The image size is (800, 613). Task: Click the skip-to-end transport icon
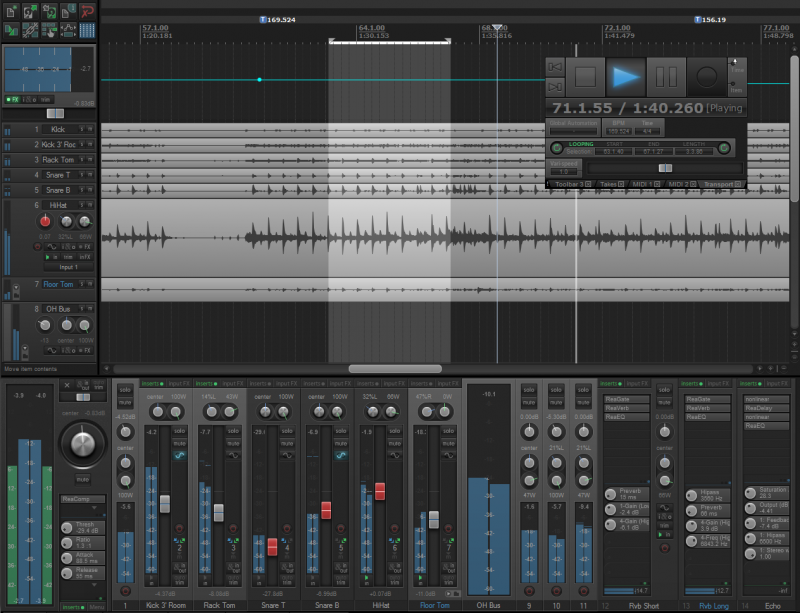point(556,87)
